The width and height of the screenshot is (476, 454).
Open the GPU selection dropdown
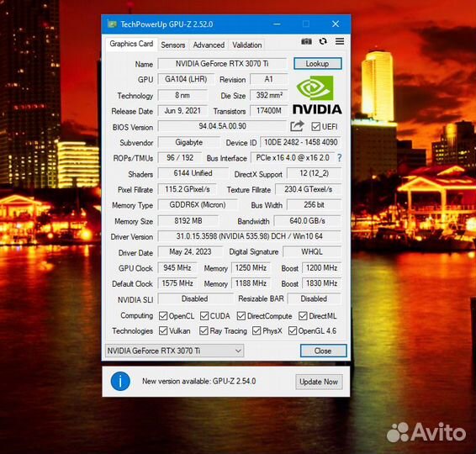coord(174,351)
